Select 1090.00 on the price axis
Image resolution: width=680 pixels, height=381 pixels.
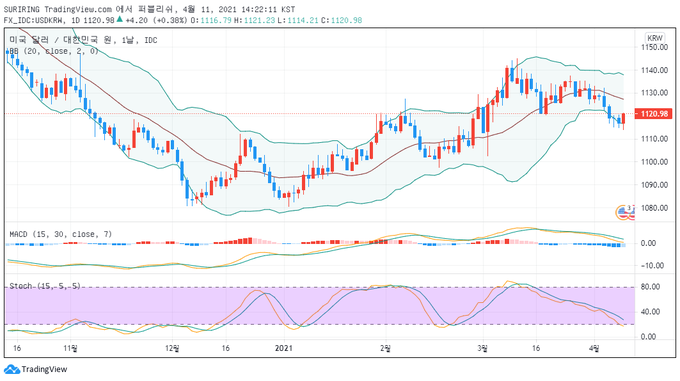point(654,185)
